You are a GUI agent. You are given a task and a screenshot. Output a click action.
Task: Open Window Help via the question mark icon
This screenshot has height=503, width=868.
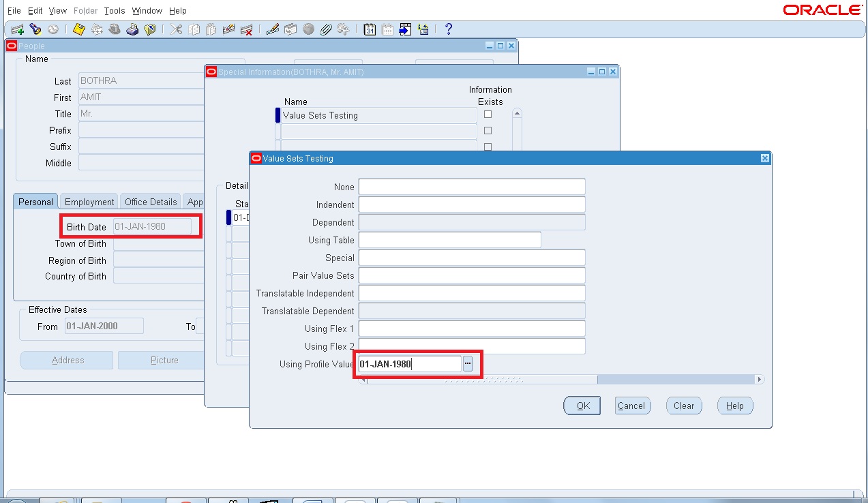tap(447, 29)
